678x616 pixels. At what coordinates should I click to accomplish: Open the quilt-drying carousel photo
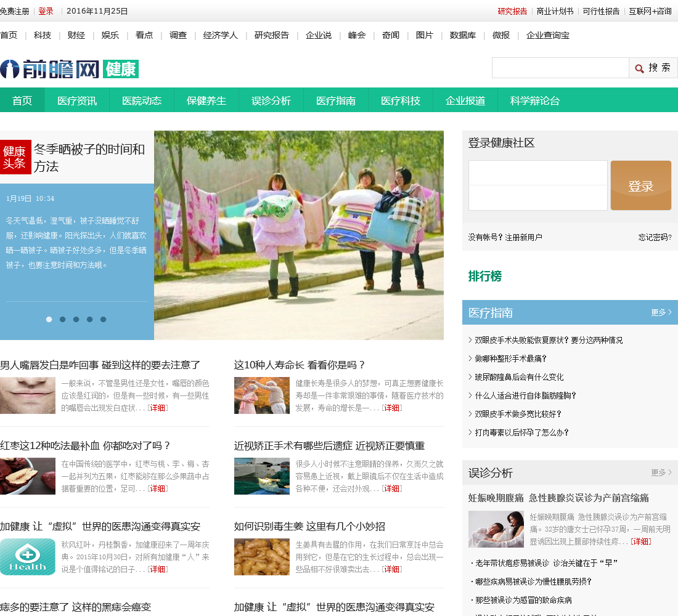coord(299,235)
